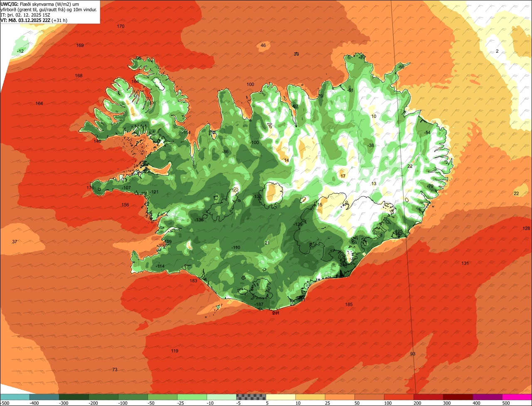Click the map value 185 over the southern sea
This screenshot has height=406, width=532.
pos(349,304)
